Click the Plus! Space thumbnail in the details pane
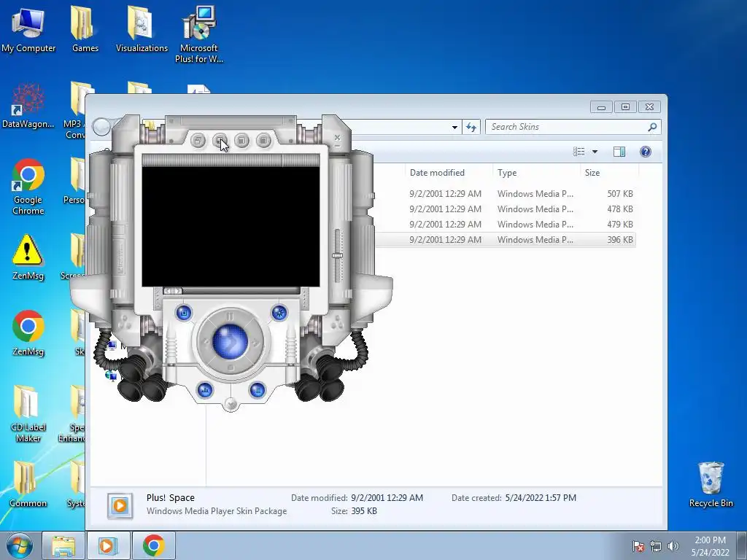The height and width of the screenshot is (560, 747). [120, 505]
